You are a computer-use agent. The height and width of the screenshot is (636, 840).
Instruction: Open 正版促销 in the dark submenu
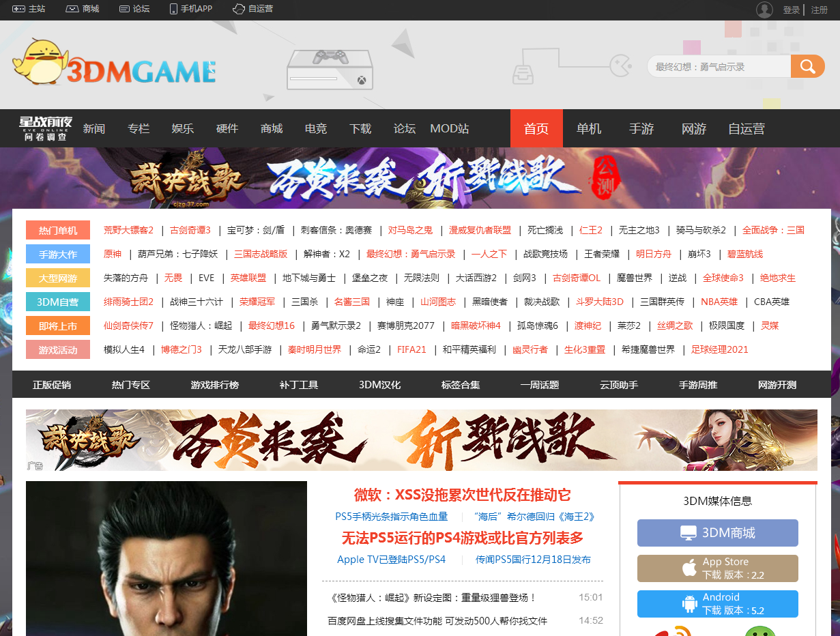(x=52, y=385)
